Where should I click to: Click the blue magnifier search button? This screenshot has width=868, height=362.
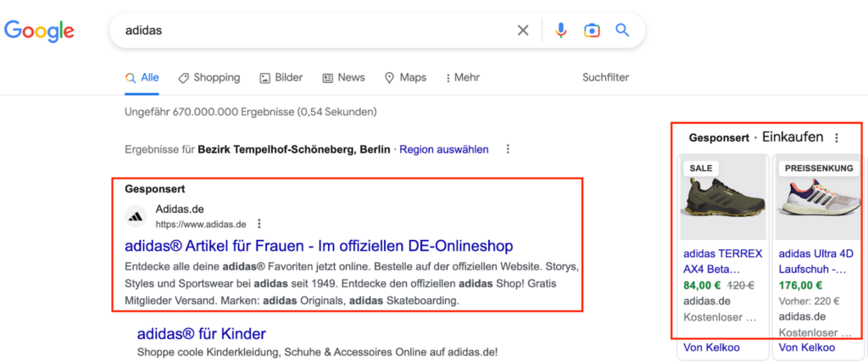tap(622, 30)
